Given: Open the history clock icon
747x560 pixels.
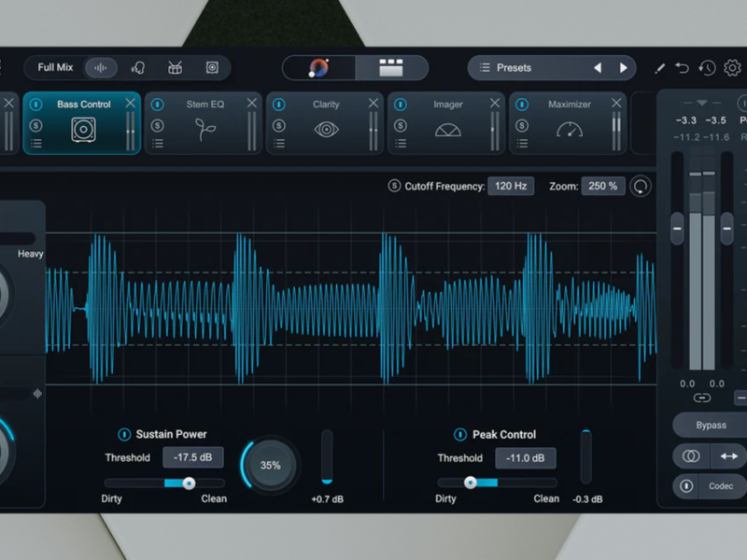Looking at the screenshot, I should point(707,68).
